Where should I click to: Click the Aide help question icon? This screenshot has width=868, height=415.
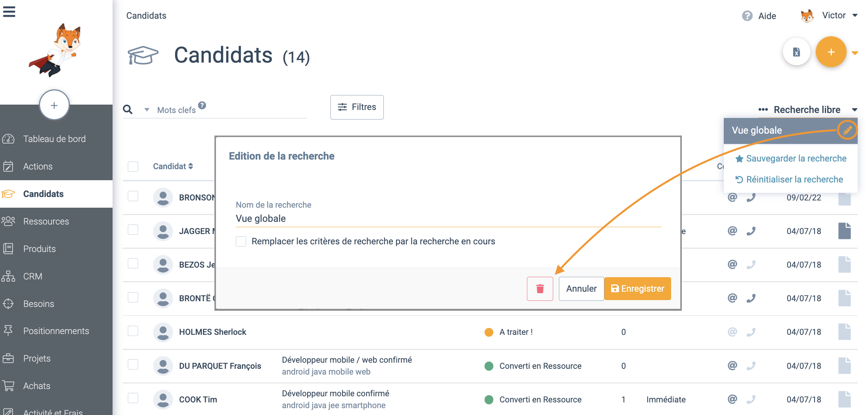pyautogui.click(x=747, y=16)
